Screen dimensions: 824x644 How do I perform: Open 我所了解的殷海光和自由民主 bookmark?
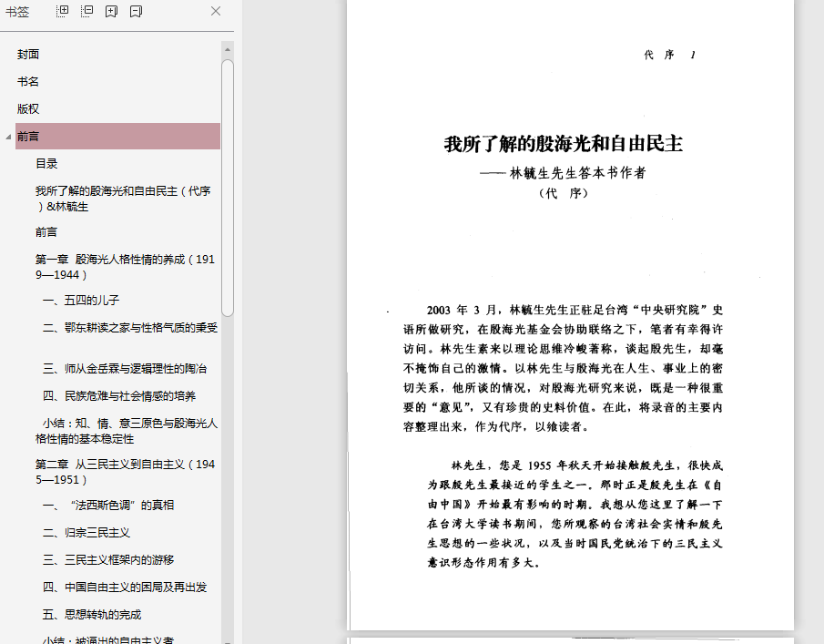(123, 199)
